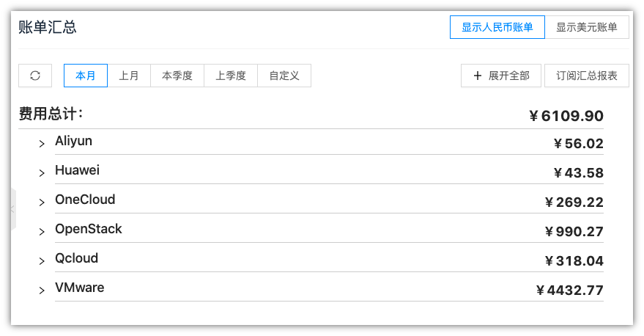Click the VMware provider name
This screenshot has height=336, width=644.
80,288
